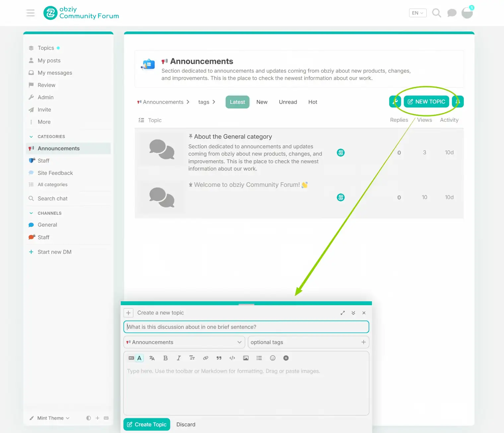Open the emoji picker in composer
Viewport: 504px width, 433px height.
[x=273, y=358]
